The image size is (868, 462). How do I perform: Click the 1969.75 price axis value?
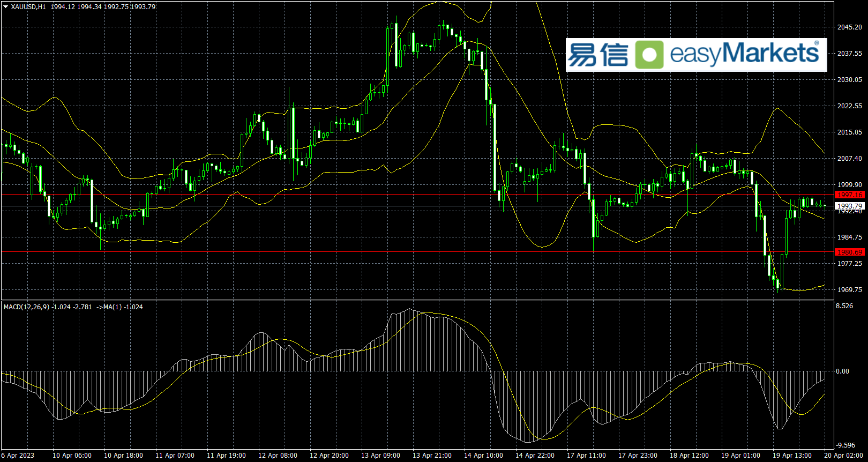[x=850, y=289]
